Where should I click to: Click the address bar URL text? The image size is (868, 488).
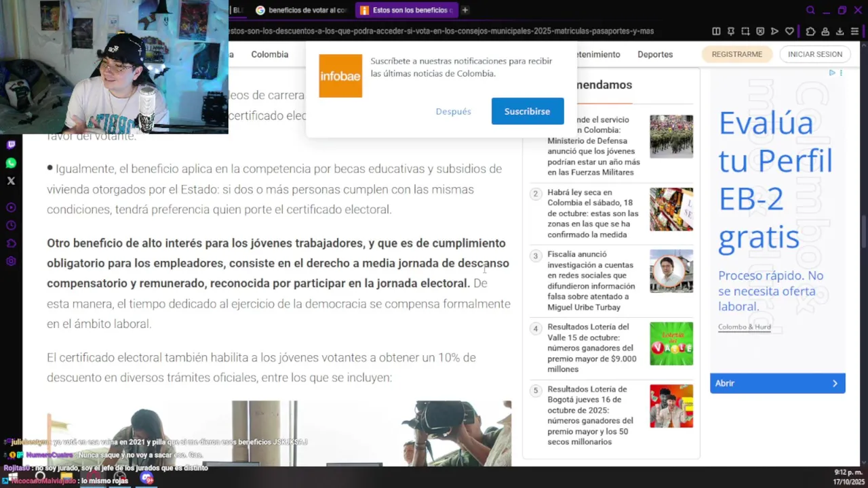[441, 31]
